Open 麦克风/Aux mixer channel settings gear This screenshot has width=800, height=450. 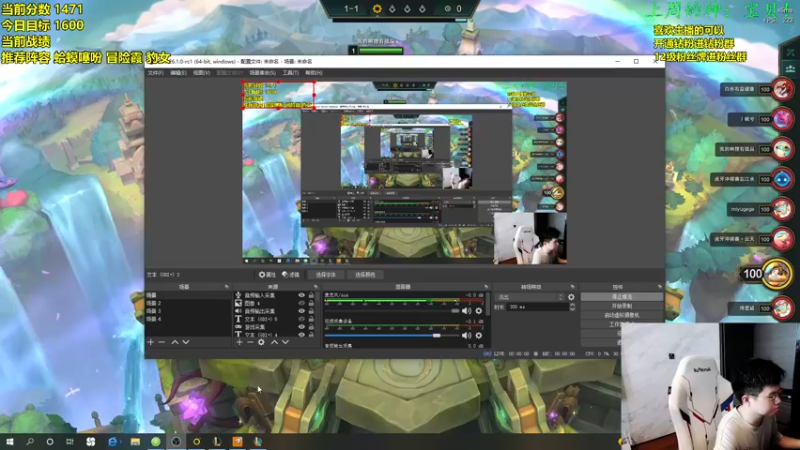pos(479,311)
